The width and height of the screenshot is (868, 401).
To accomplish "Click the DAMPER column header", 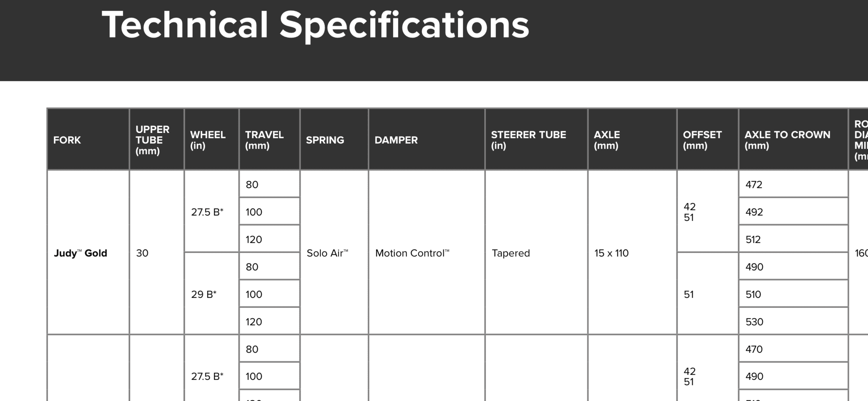I will click(x=427, y=140).
